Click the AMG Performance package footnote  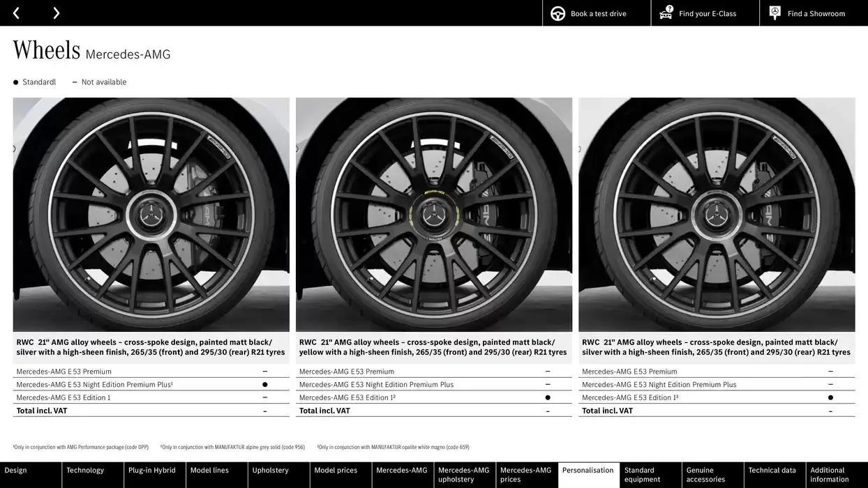click(x=81, y=448)
